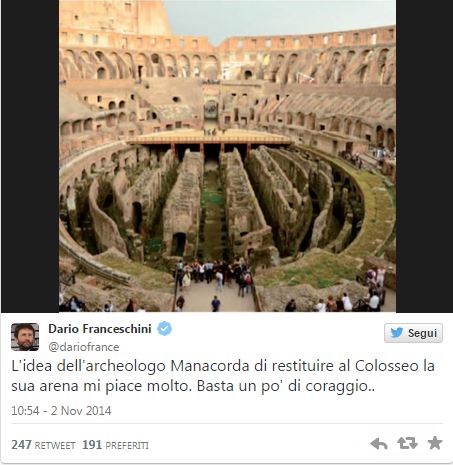Click the wooden arena platform in photo
Image resolution: width=453 pixels, height=465 pixels.
click(x=210, y=137)
